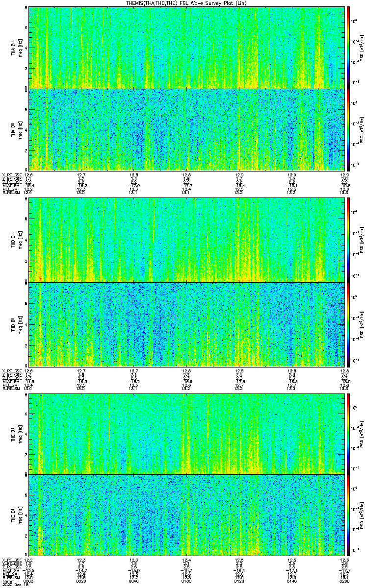Click the color bar beside THD B-parallel panel
The height and width of the screenshot is (588, 368).
[x=349, y=324]
